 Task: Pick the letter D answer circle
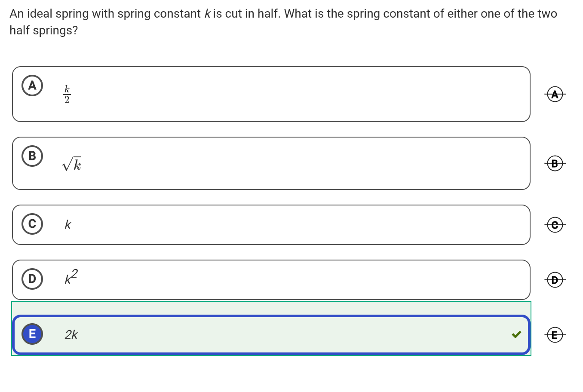32,279
